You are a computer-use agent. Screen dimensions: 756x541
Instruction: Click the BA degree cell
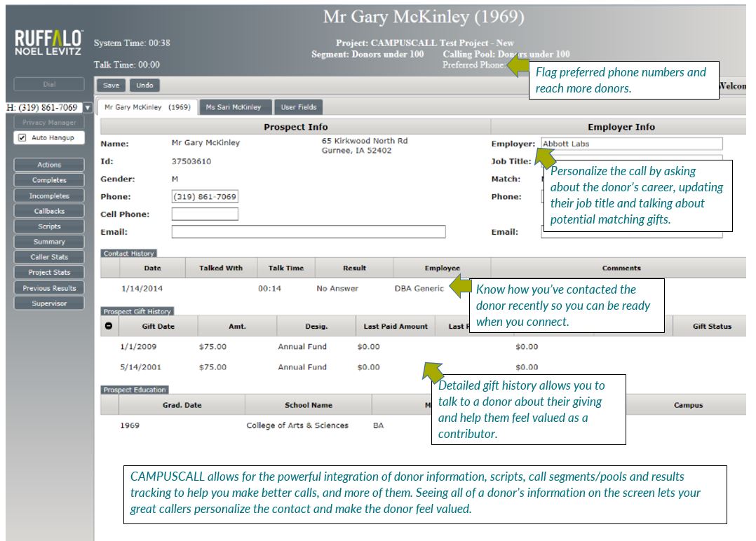click(x=379, y=425)
